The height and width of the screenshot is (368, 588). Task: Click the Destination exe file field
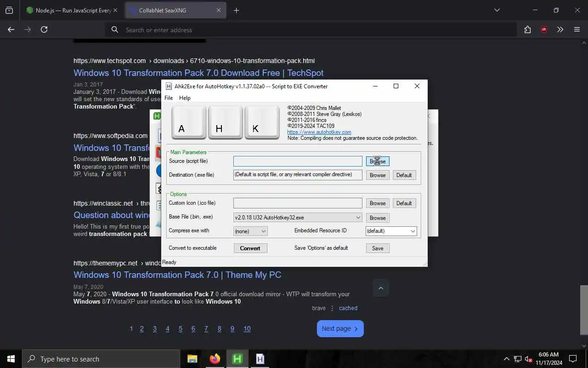coord(298,175)
